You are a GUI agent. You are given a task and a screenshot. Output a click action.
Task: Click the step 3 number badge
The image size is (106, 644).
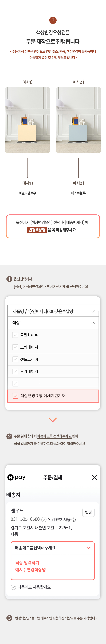click(9, 618)
